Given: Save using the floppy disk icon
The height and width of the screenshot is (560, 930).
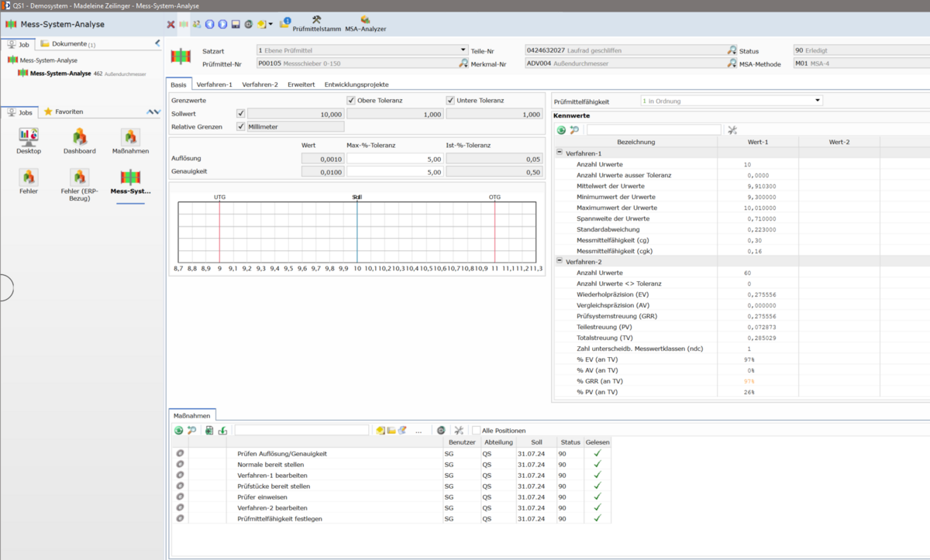Looking at the screenshot, I should (x=236, y=24).
